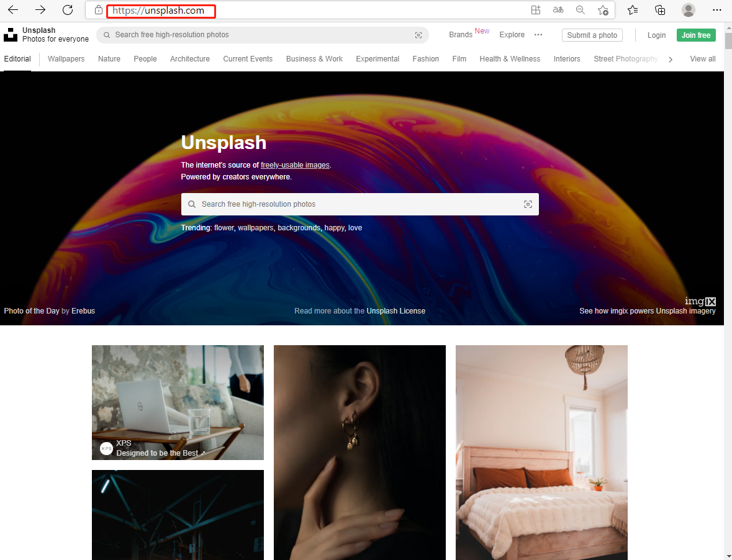The width and height of the screenshot is (732, 560).
Task: Open the browser Settings and more ellipsis menu
Action: tap(717, 10)
